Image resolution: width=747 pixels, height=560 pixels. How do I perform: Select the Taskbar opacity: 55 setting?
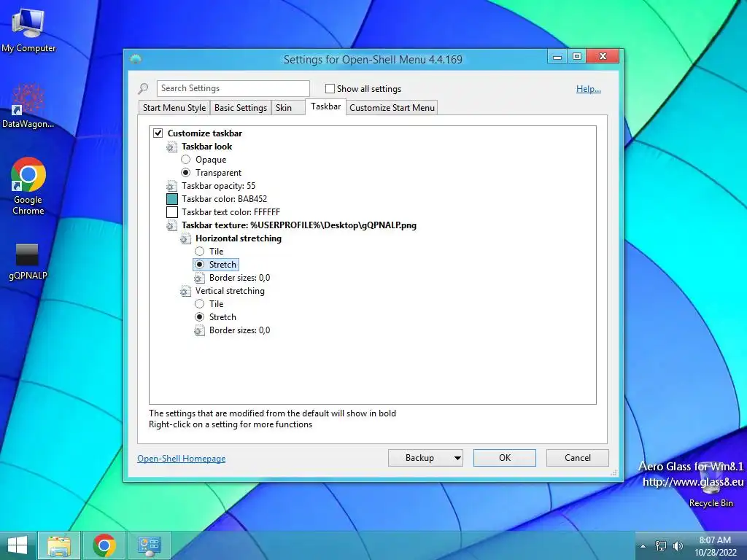pyautogui.click(x=218, y=186)
